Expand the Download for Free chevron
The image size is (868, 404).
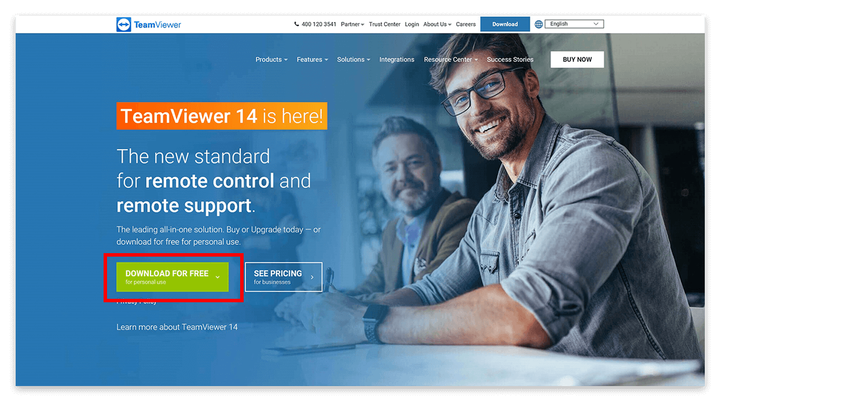(218, 277)
